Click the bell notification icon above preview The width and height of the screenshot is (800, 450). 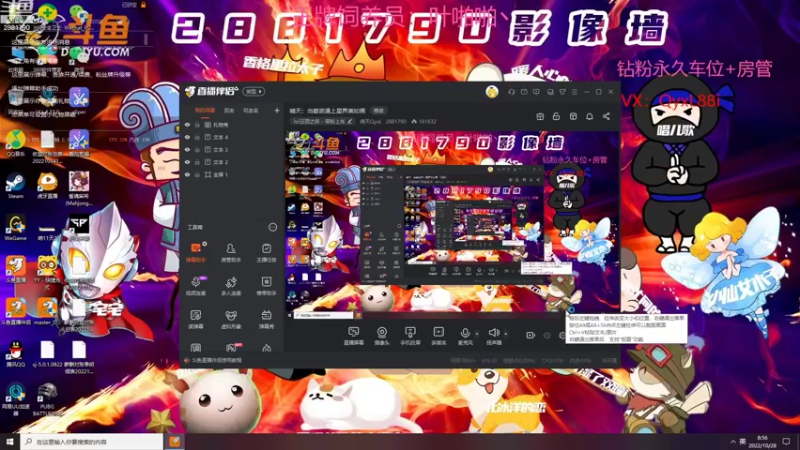589,116
